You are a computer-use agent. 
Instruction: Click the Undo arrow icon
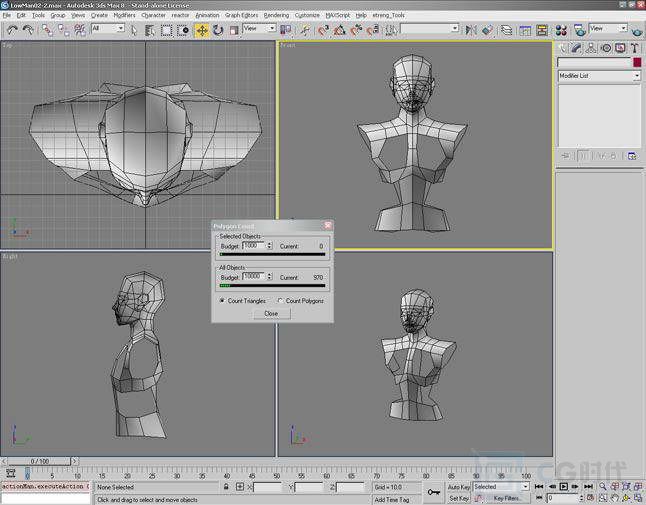point(12,30)
